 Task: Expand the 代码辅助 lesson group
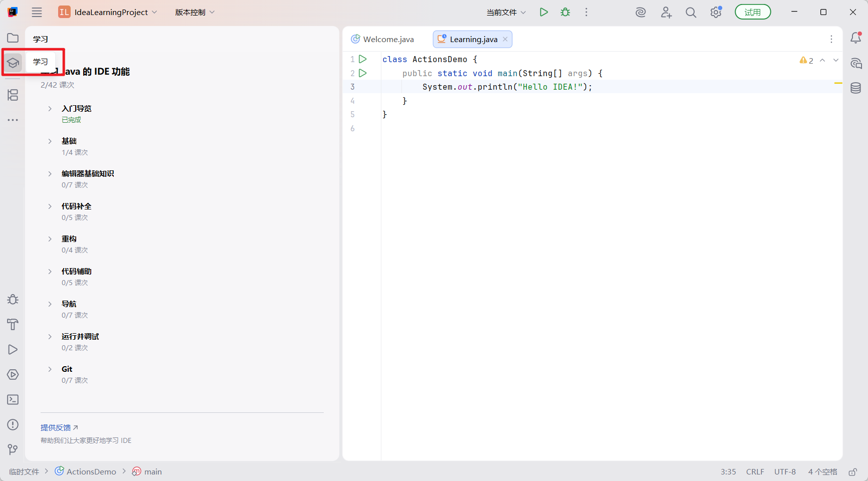click(x=50, y=272)
